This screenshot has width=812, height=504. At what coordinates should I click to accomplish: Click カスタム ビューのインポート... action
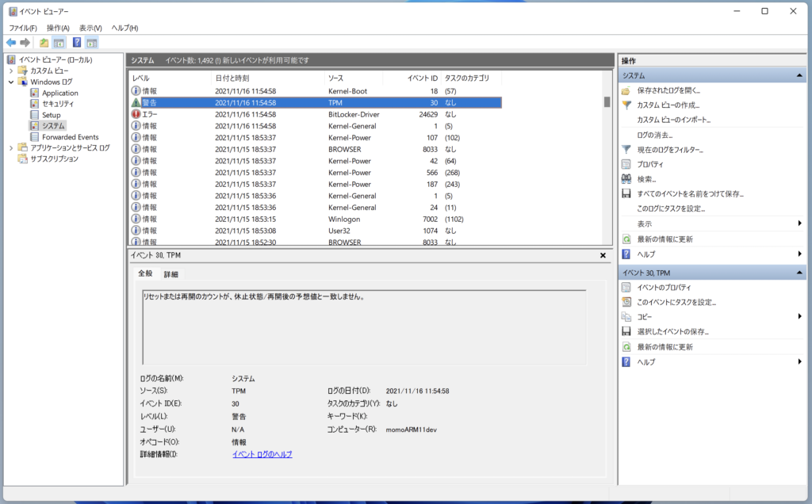pyautogui.click(x=674, y=120)
